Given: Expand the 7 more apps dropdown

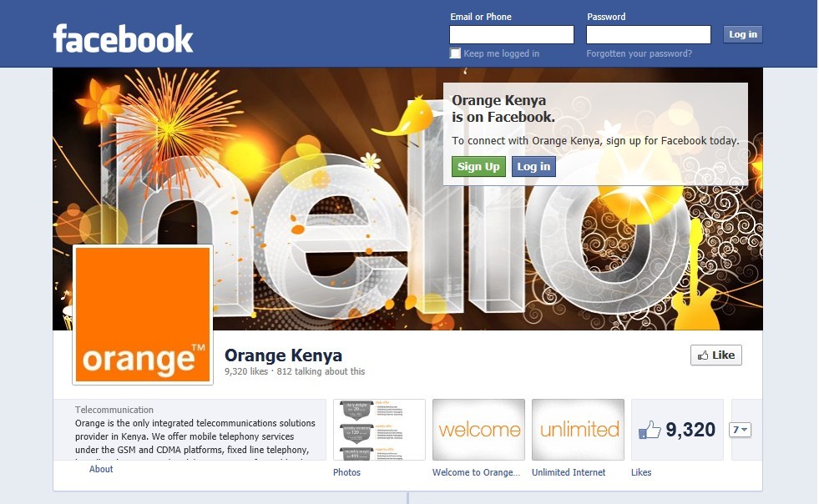Looking at the screenshot, I should [x=741, y=430].
